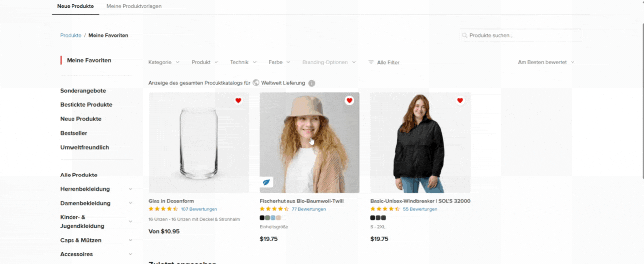
Task: Toggle the heart on the Fischerhut product
Action: (x=349, y=101)
